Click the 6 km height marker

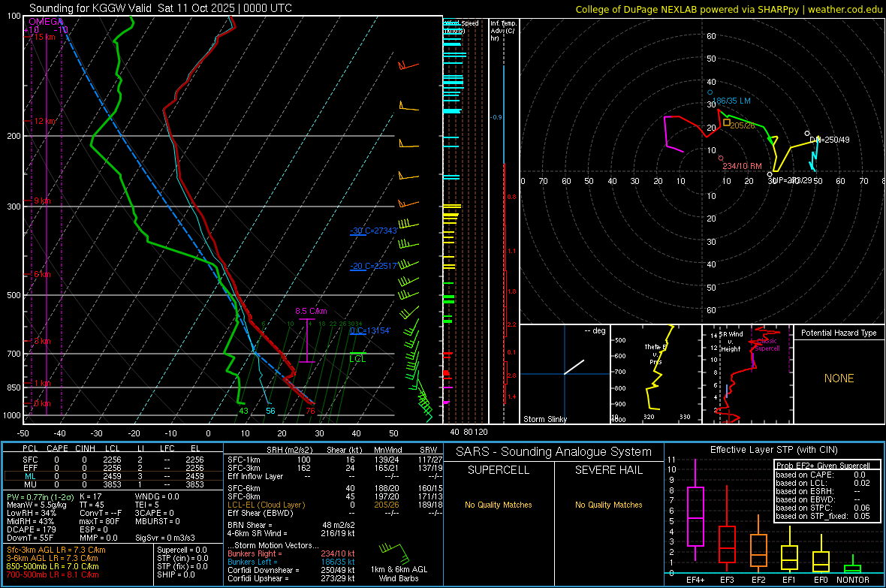(x=42, y=274)
